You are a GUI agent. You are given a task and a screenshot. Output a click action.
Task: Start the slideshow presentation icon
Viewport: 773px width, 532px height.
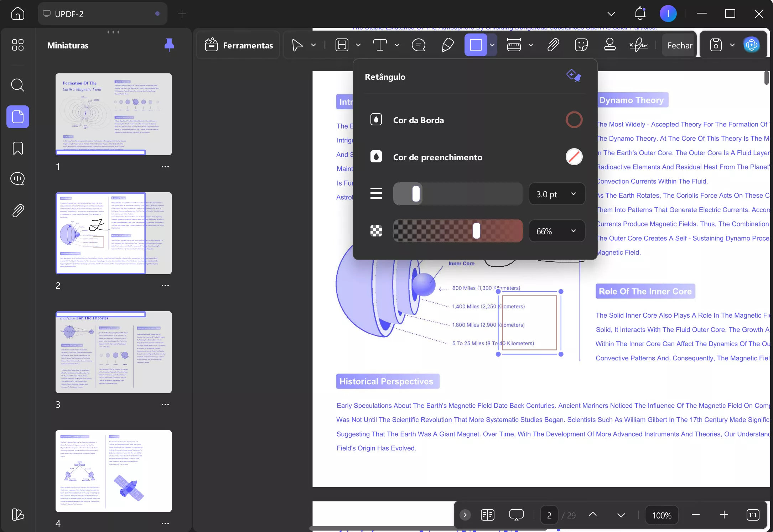(517, 515)
